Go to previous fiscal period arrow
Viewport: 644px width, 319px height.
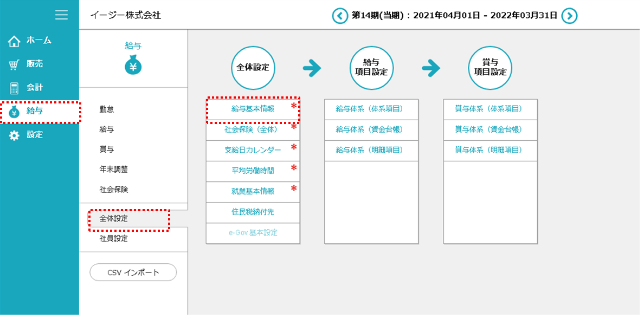click(340, 16)
